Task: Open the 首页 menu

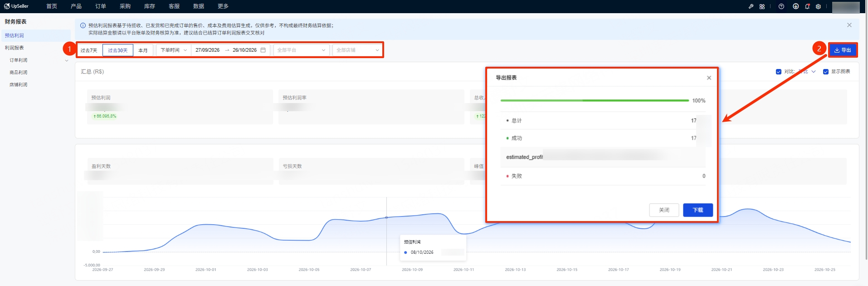Action: [52, 6]
